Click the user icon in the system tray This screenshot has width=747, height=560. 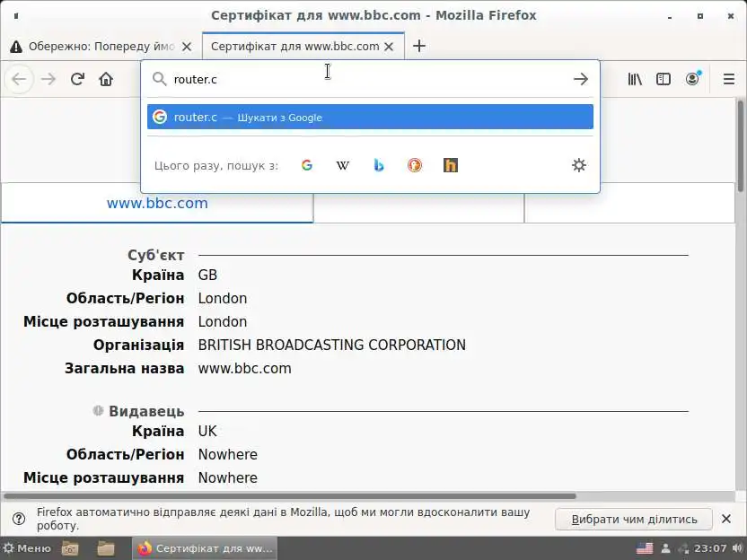tap(665, 548)
